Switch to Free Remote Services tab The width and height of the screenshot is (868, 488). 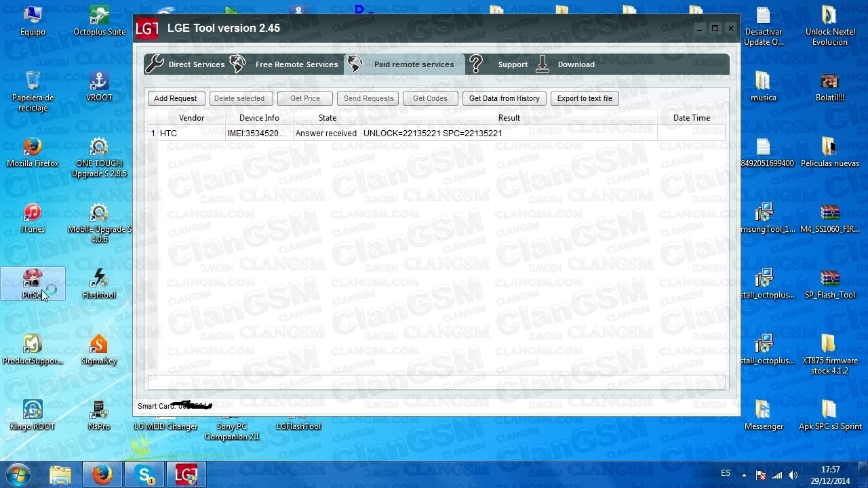click(x=285, y=64)
